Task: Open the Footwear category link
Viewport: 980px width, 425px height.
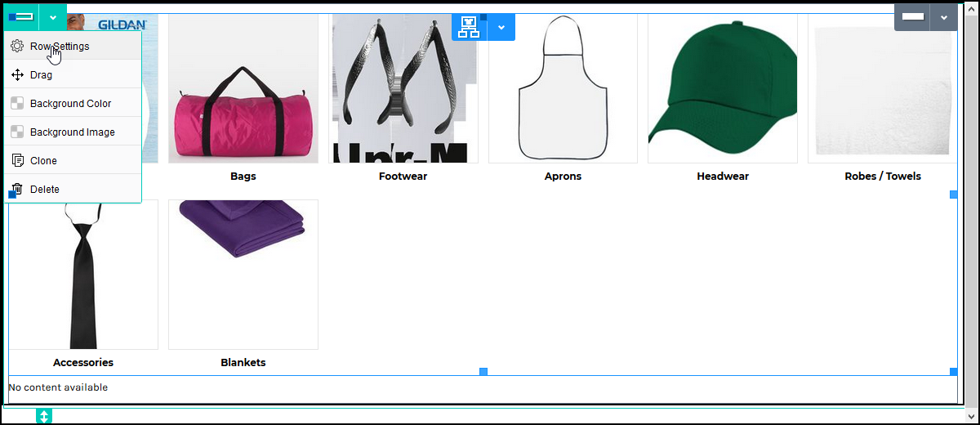Action: 403,176
